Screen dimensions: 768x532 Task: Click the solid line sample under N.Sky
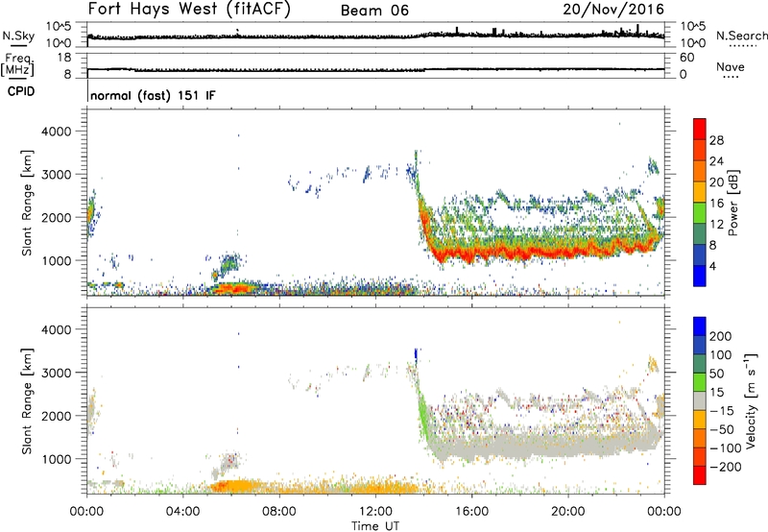tap(18, 46)
